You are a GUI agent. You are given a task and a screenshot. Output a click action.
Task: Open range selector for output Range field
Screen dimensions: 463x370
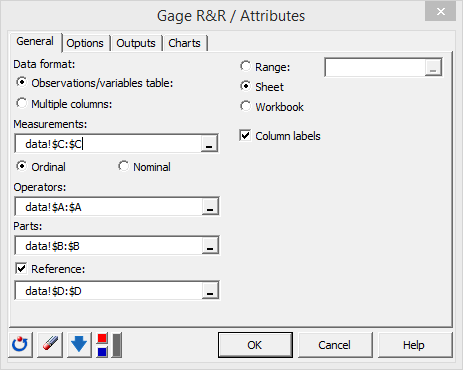pyautogui.click(x=433, y=67)
